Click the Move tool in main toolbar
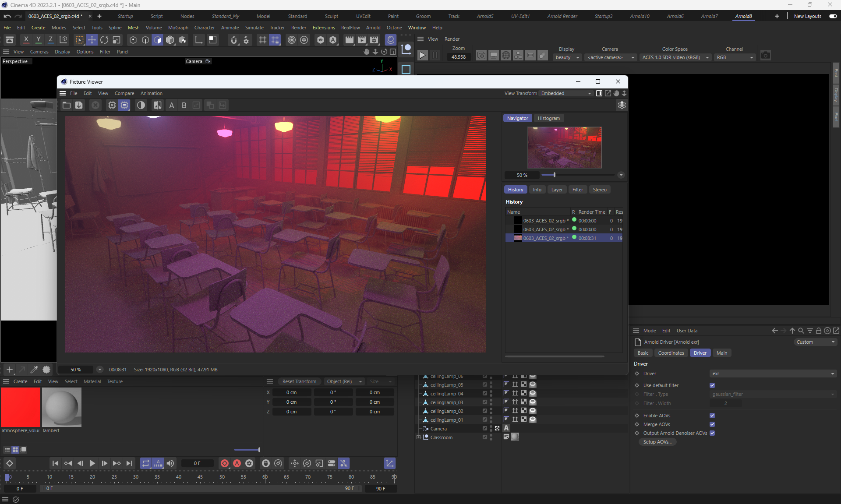The width and height of the screenshot is (841, 504). click(x=92, y=40)
